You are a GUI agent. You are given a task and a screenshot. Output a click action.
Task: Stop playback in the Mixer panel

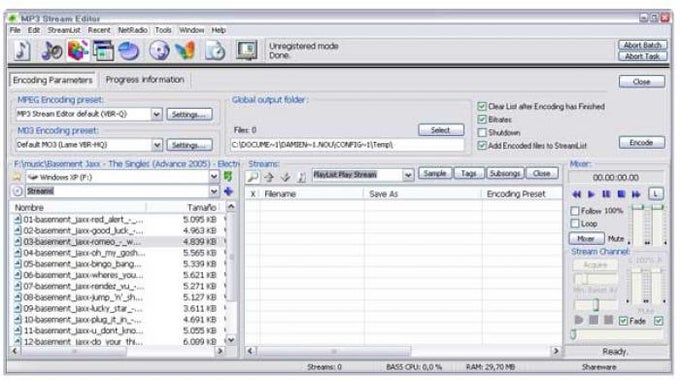621,194
